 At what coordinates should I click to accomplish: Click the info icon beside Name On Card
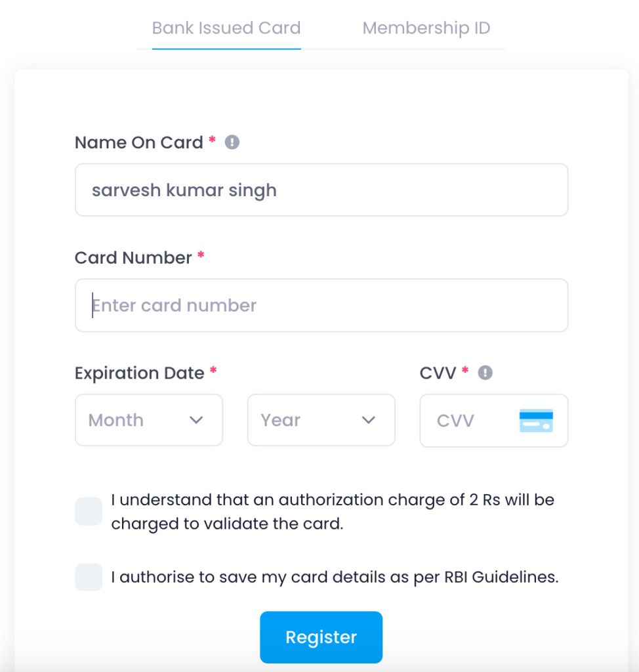point(232,142)
